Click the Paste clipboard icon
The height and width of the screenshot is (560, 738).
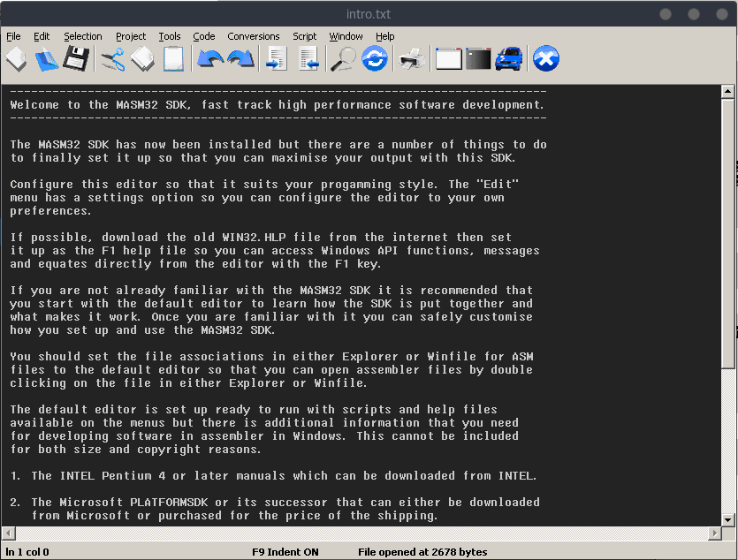pos(173,59)
